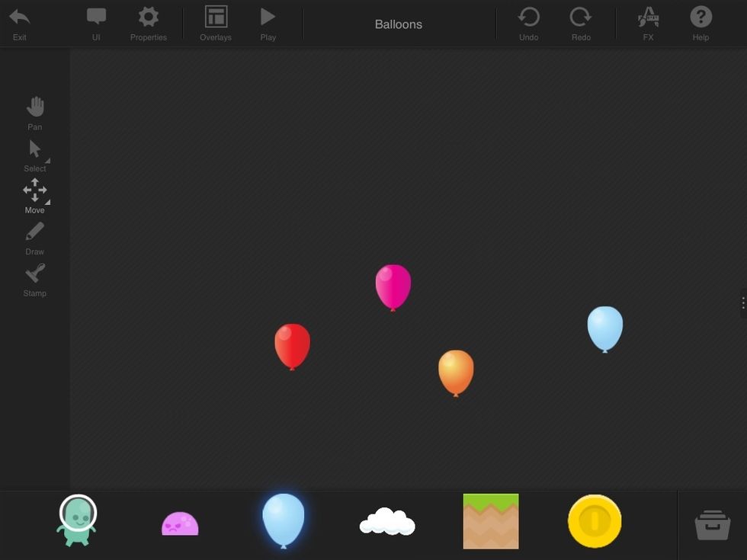Select the green alien character asset

coord(76,521)
